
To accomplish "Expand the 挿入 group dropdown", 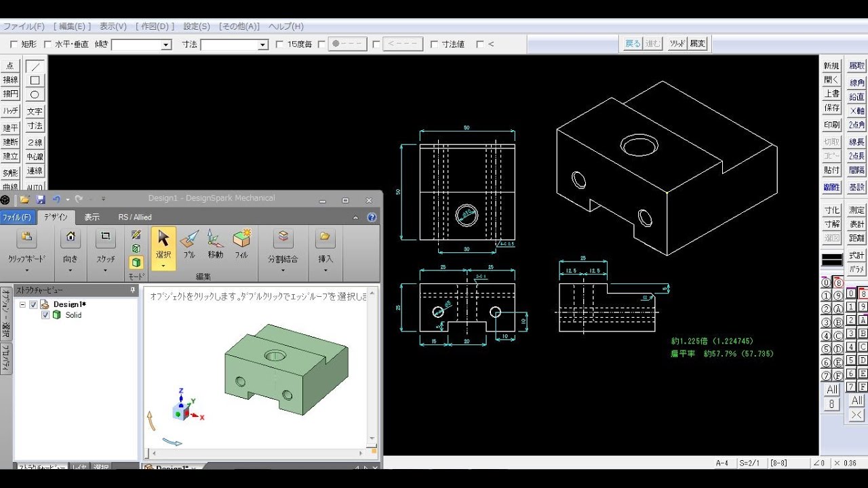I will [x=325, y=270].
